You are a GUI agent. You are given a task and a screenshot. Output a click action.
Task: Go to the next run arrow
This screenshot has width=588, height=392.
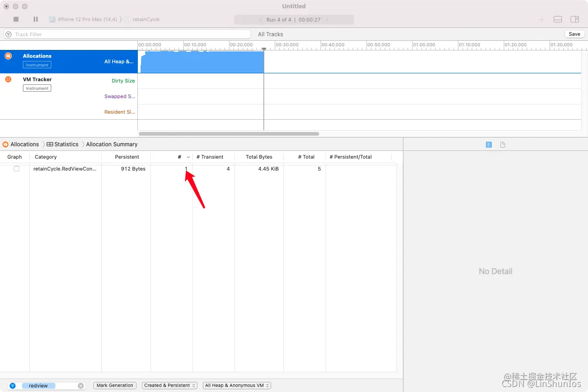click(x=327, y=20)
